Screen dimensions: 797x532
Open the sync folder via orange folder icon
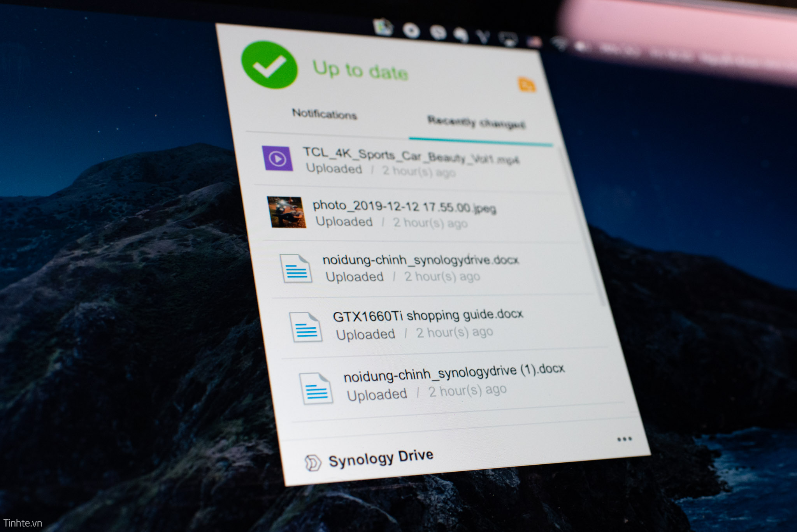(527, 84)
